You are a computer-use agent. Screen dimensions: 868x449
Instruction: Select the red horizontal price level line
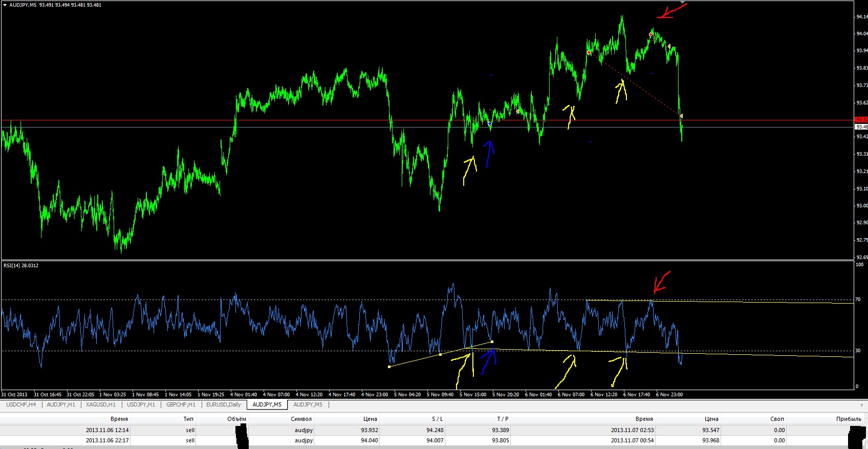click(x=427, y=120)
